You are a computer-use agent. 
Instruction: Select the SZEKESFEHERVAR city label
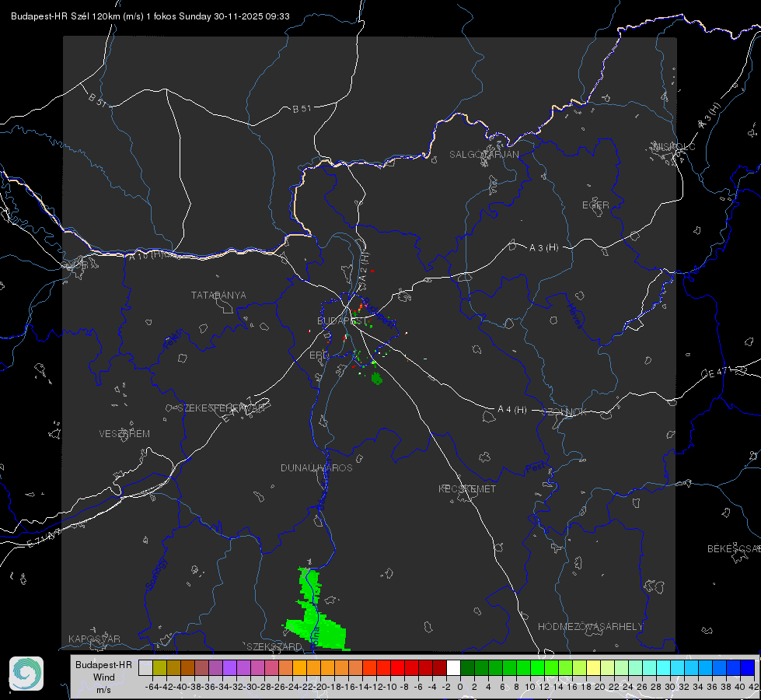click(221, 408)
